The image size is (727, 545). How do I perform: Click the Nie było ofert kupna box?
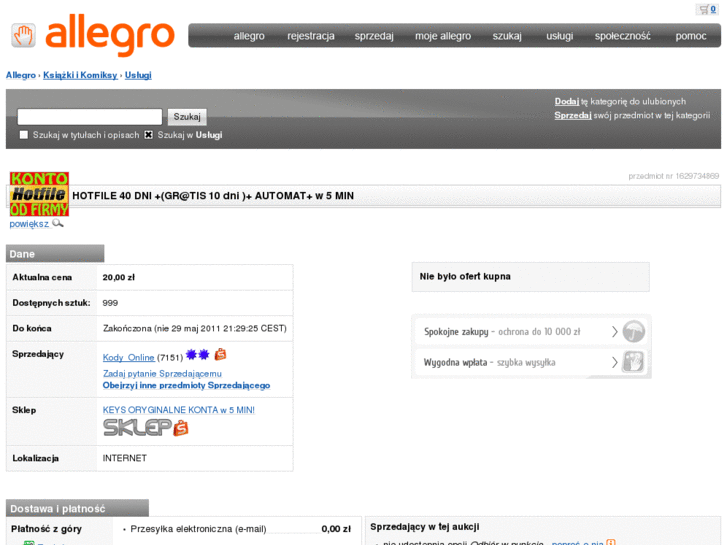click(530, 277)
